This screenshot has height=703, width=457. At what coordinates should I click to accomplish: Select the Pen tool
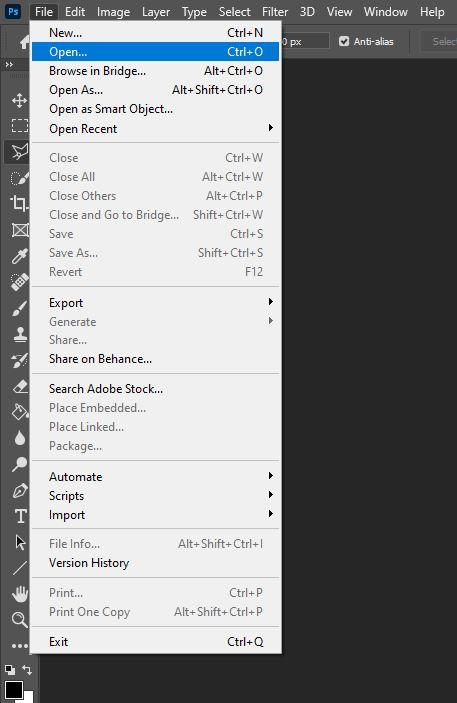(x=19, y=490)
